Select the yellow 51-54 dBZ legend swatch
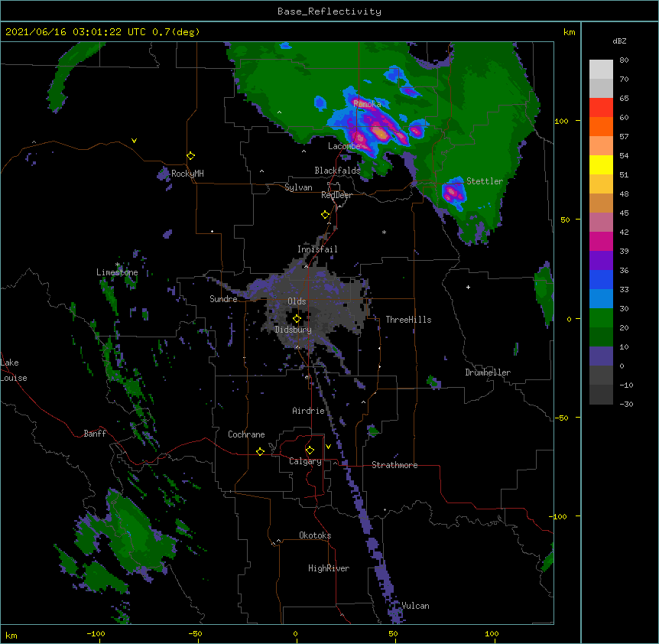Screen dimensions: 659x644 601,164
